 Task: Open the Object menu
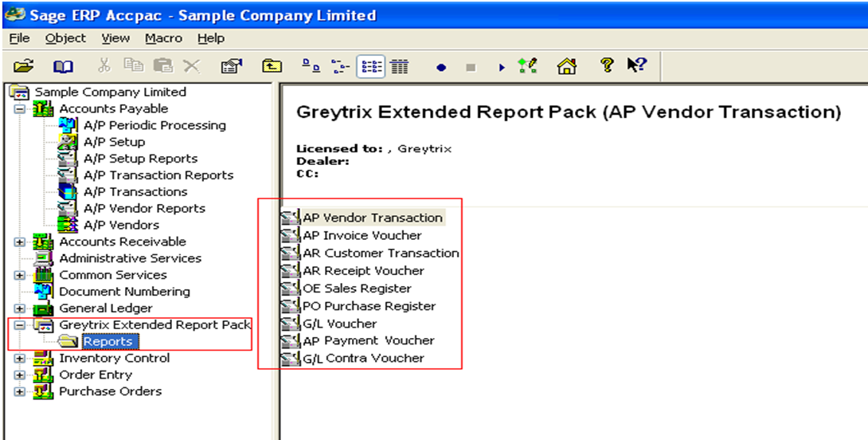65,38
